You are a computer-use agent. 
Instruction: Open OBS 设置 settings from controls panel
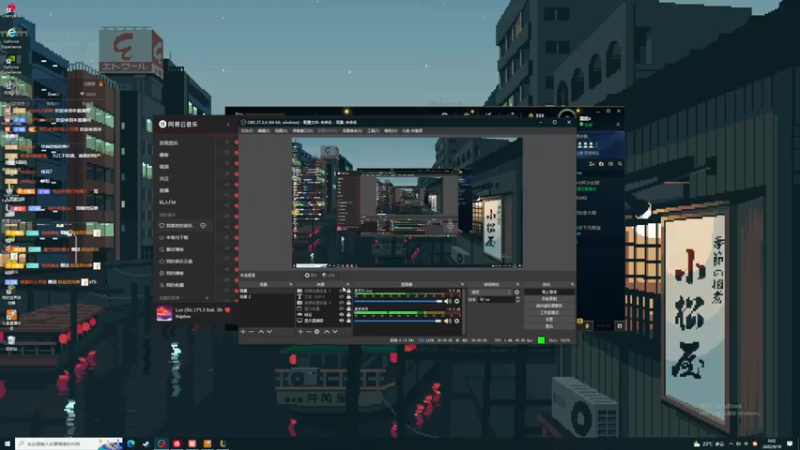(x=549, y=319)
